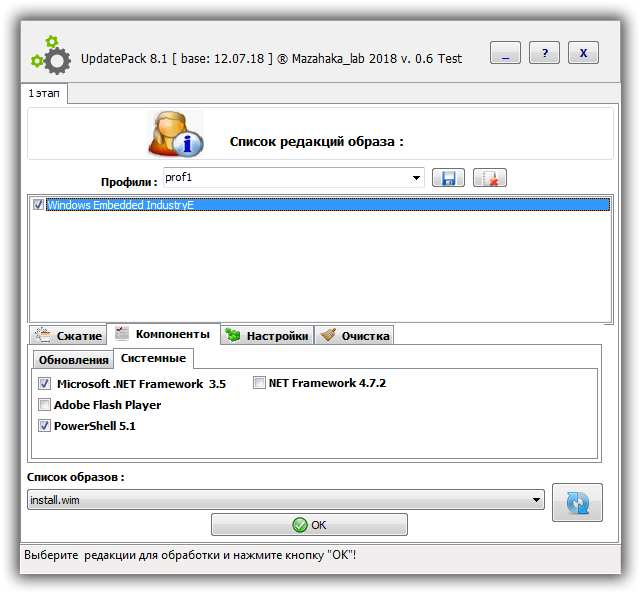Click the prof1 profile text field
Image resolution: width=641 pixels, height=594 pixels.
pos(286,177)
